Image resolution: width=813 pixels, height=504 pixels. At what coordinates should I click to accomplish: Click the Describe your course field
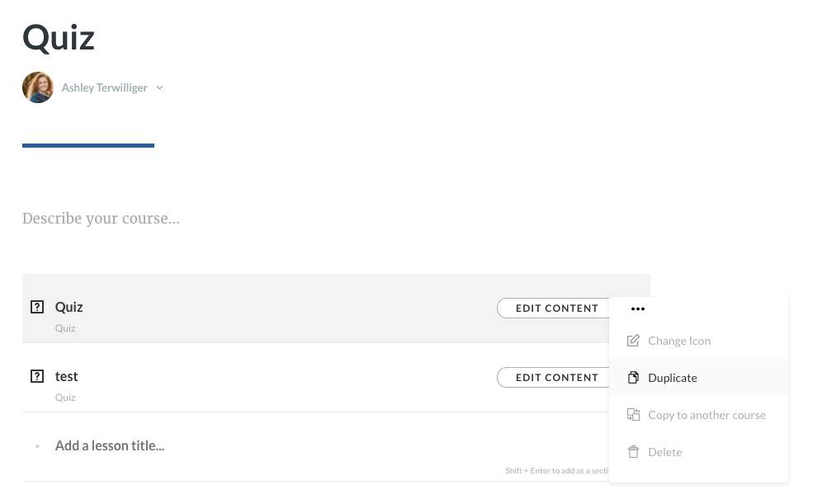click(101, 219)
